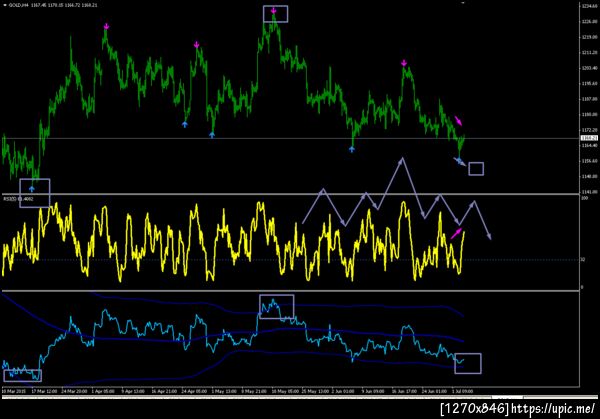Click the 1211.20 price axis label
This screenshot has width=600, height=419.
click(590, 52)
